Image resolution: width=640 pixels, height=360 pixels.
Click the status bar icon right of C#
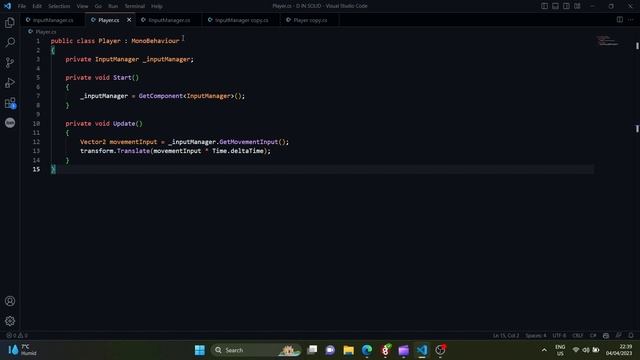[x=606, y=336]
